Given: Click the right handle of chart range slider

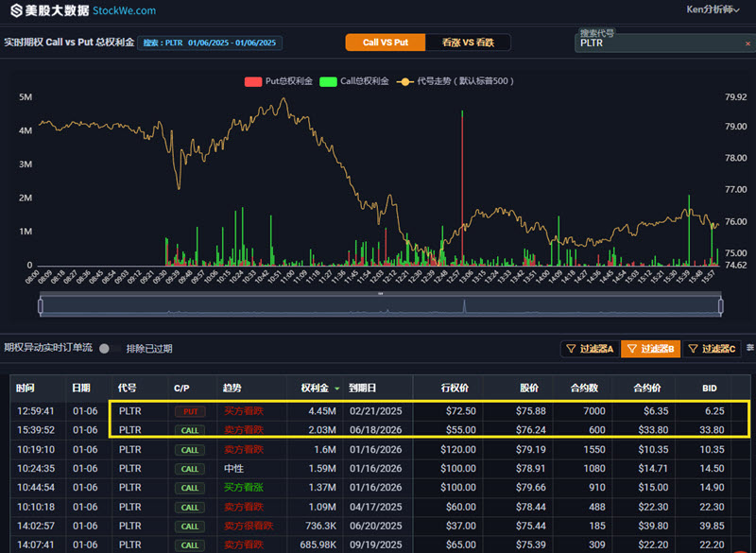Looking at the screenshot, I should pos(721,306).
